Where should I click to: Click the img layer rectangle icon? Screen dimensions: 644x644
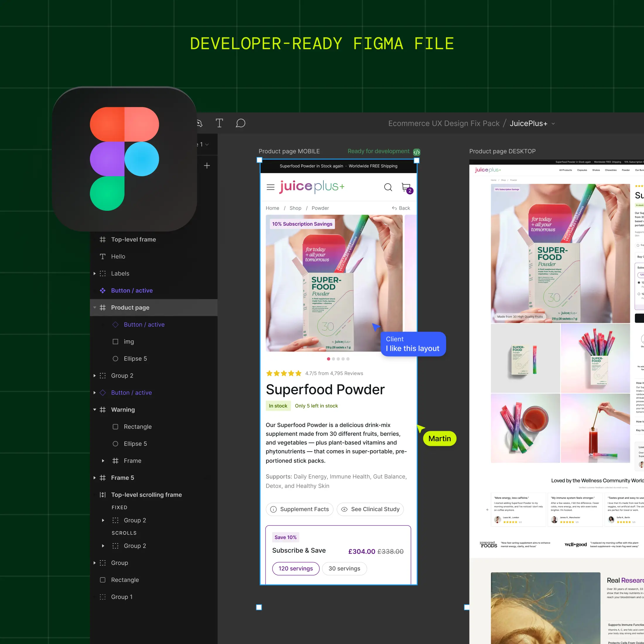[x=115, y=341]
